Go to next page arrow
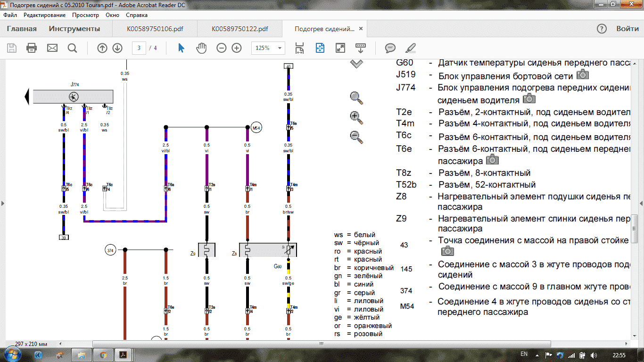 coord(117,48)
